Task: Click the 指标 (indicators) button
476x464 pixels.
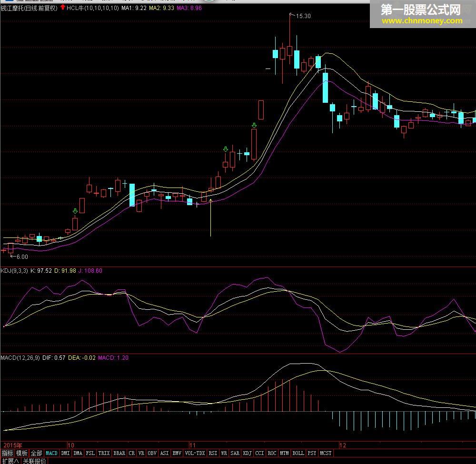Action: (7, 453)
